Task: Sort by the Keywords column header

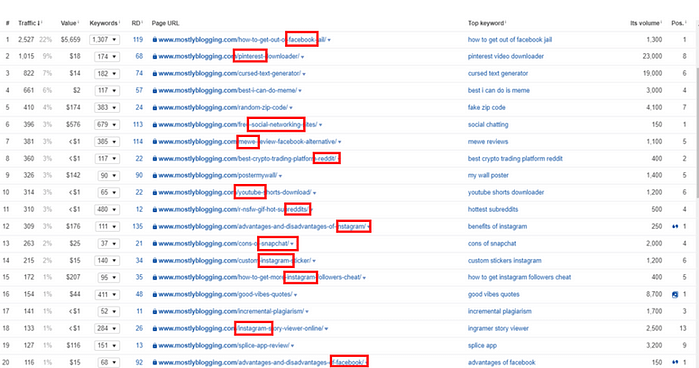Action: pos(104,23)
